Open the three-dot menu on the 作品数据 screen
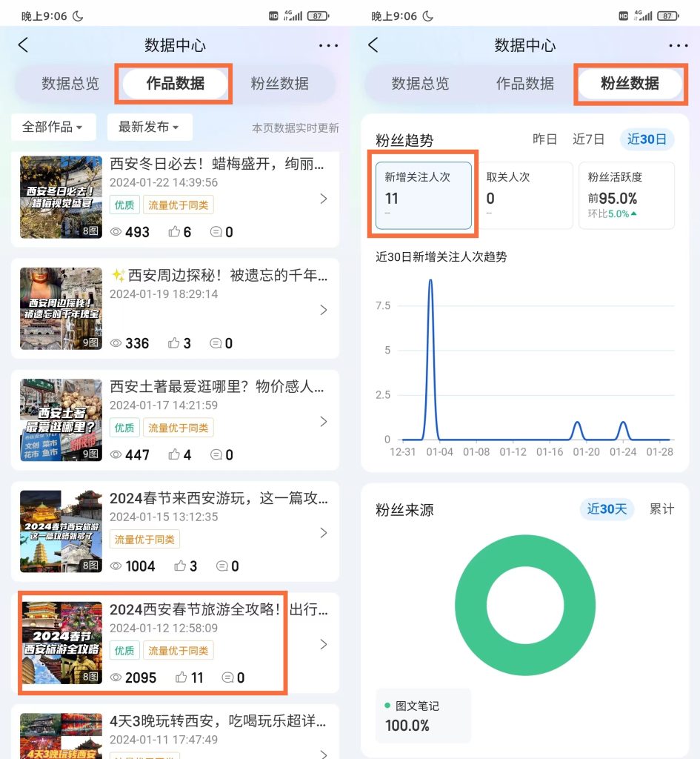 328,45
